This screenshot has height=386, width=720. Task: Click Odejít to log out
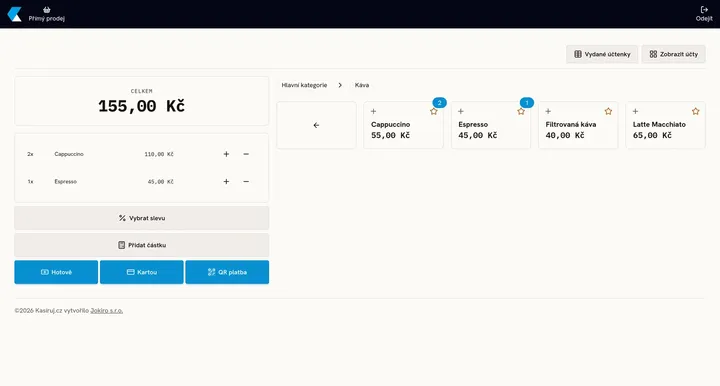click(704, 14)
